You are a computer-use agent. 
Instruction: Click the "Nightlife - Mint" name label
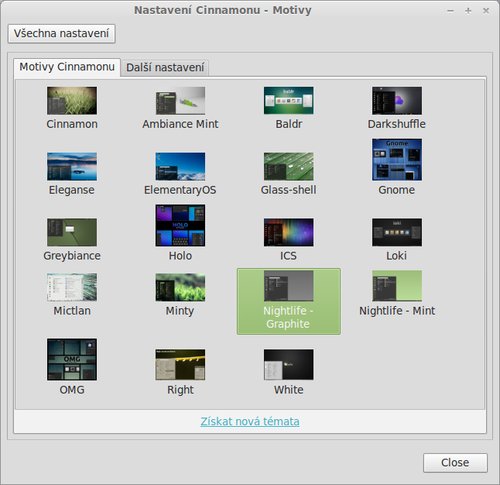(x=397, y=311)
